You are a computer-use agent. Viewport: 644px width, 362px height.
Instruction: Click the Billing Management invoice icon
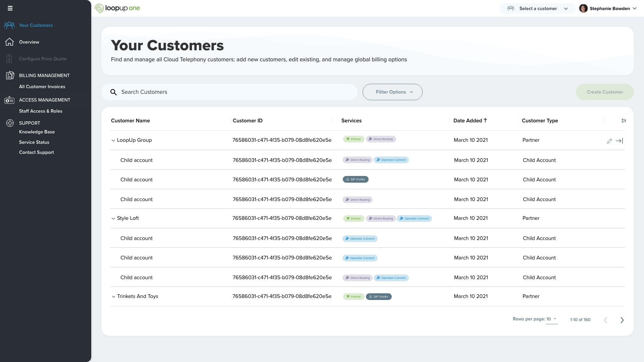point(10,75)
